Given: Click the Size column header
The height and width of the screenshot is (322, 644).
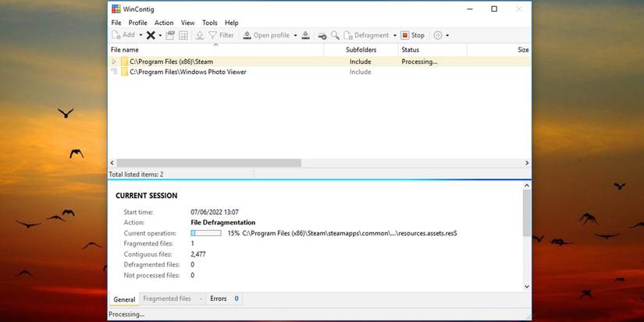Looking at the screenshot, I should point(499,50).
